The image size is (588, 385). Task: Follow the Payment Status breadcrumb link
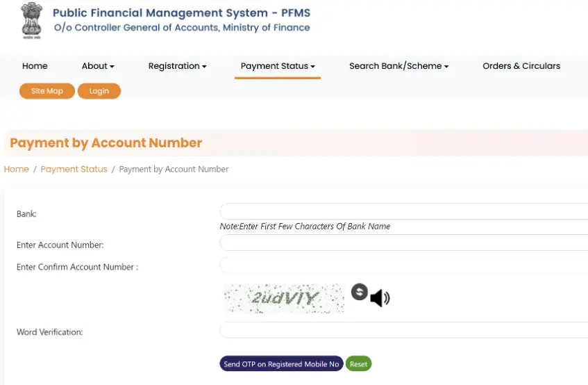(x=74, y=169)
